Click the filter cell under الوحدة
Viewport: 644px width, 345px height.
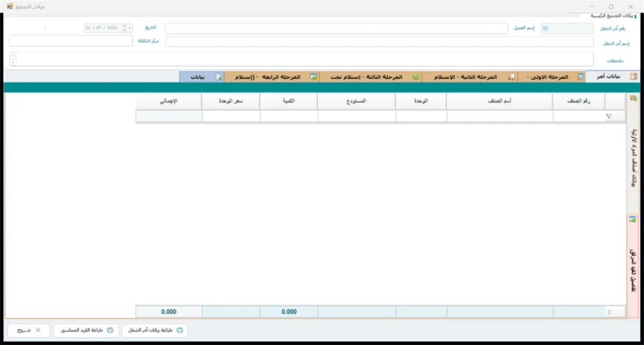pos(421,117)
